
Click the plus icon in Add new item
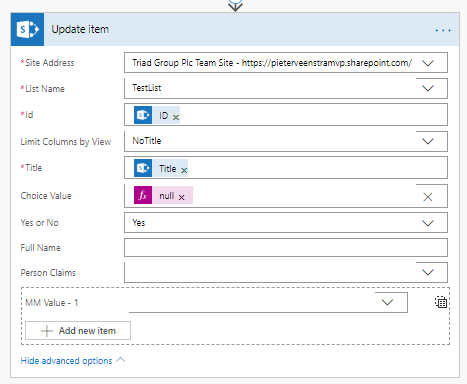pyautogui.click(x=47, y=331)
